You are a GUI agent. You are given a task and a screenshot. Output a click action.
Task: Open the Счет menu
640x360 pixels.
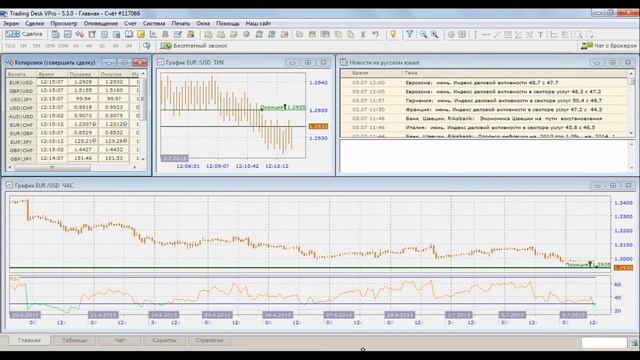130,23
